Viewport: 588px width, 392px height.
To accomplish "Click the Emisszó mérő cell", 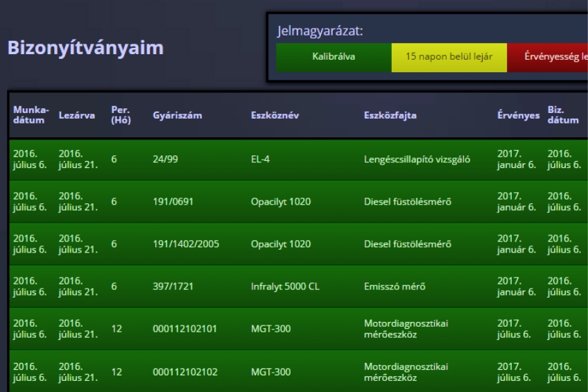I will pyautogui.click(x=395, y=287).
